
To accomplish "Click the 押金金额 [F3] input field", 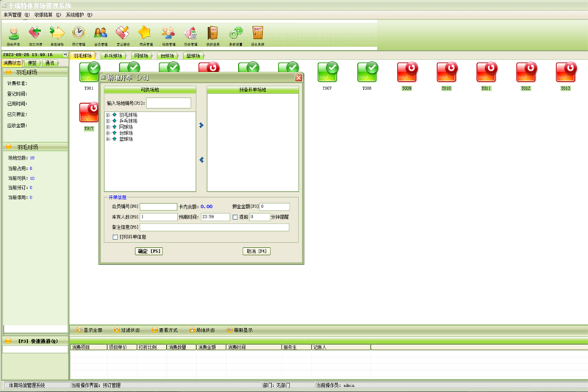I will pos(274,207).
